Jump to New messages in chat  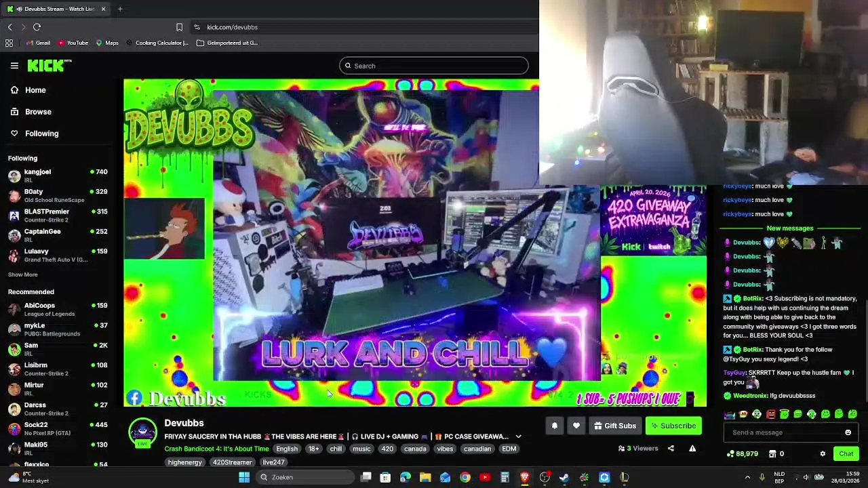pyautogui.click(x=789, y=228)
